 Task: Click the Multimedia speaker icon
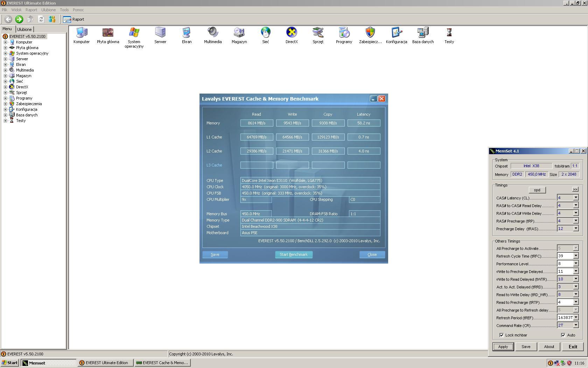pos(212,33)
